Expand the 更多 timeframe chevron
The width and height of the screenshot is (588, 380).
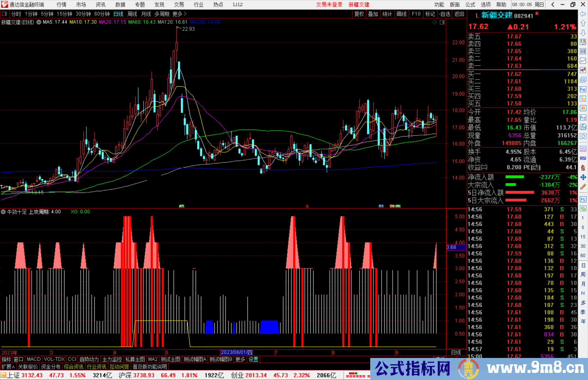(x=185, y=14)
